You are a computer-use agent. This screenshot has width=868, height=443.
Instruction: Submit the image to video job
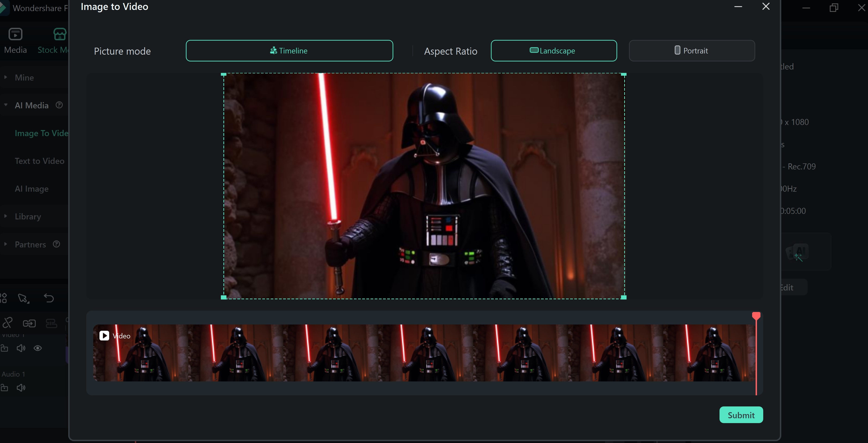pos(741,415)
